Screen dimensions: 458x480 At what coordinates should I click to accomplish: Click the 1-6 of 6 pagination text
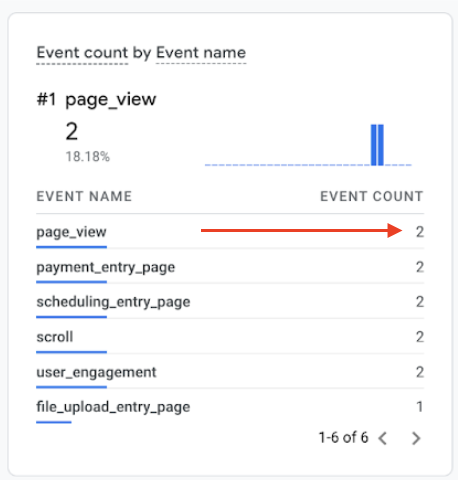point(343,438)
